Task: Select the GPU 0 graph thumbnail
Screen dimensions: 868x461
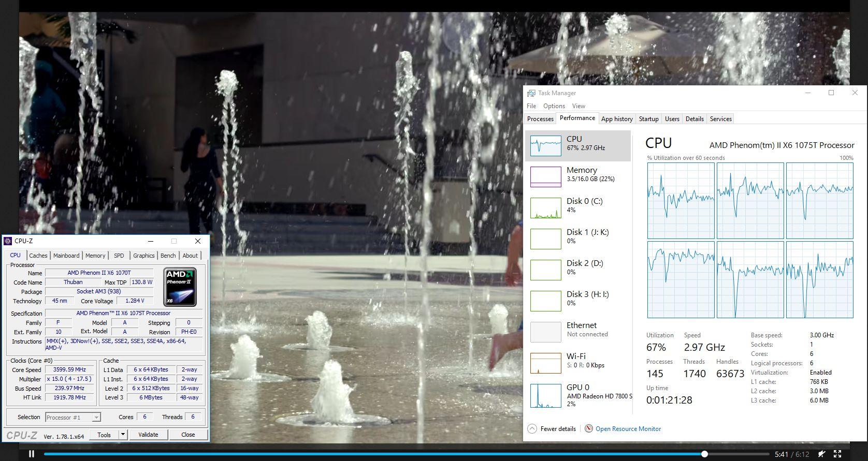Action: pyautogui.click(x=545, y=396)
